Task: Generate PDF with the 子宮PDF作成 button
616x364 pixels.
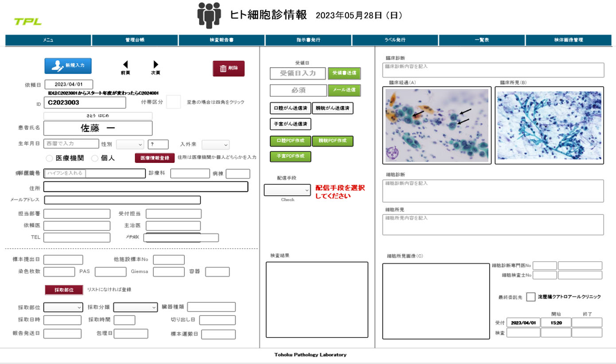Action: coord(291,156)
